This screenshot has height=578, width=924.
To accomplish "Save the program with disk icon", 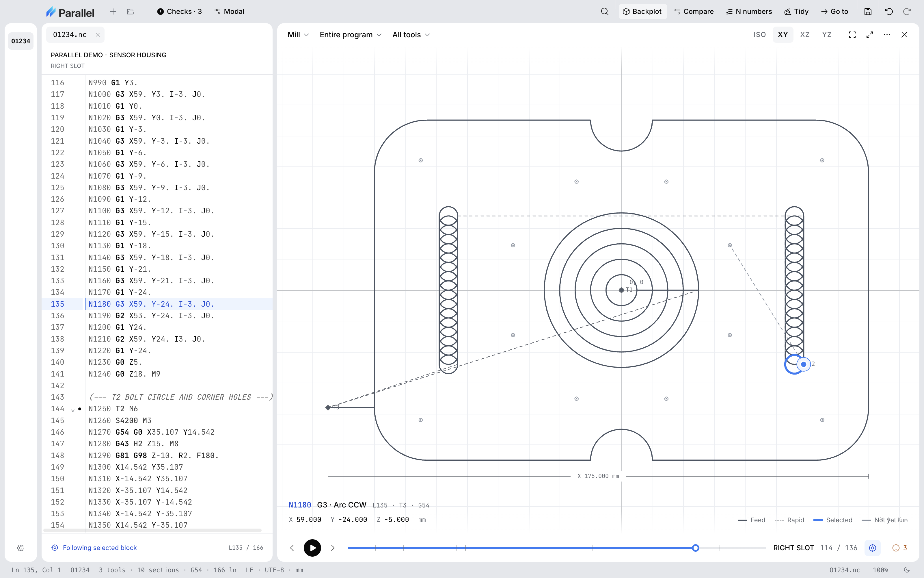I will (868, 12).
